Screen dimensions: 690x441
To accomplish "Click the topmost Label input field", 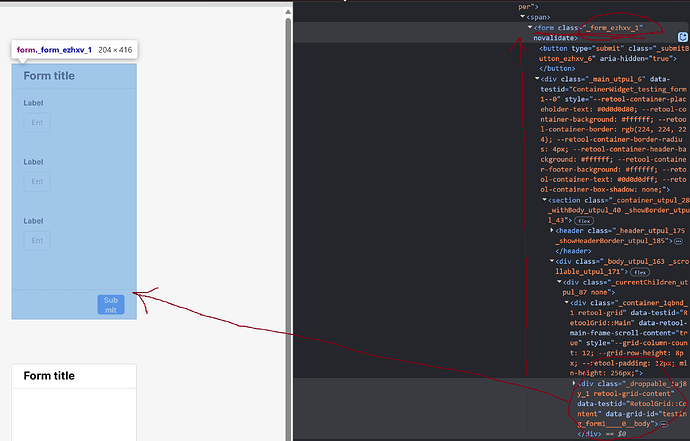I will (37, 122).
